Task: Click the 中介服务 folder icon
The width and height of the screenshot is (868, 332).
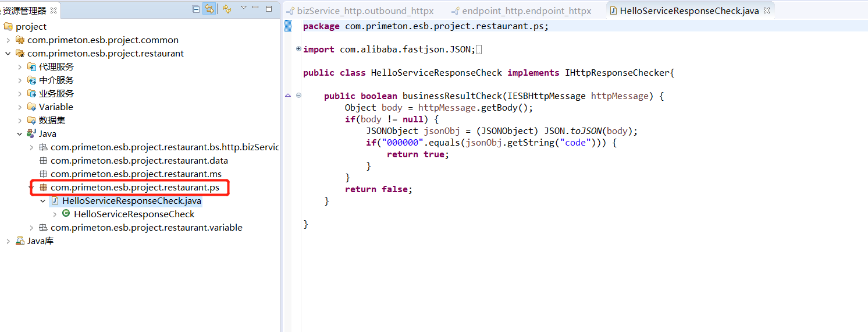Action: [x=31, y=80]
